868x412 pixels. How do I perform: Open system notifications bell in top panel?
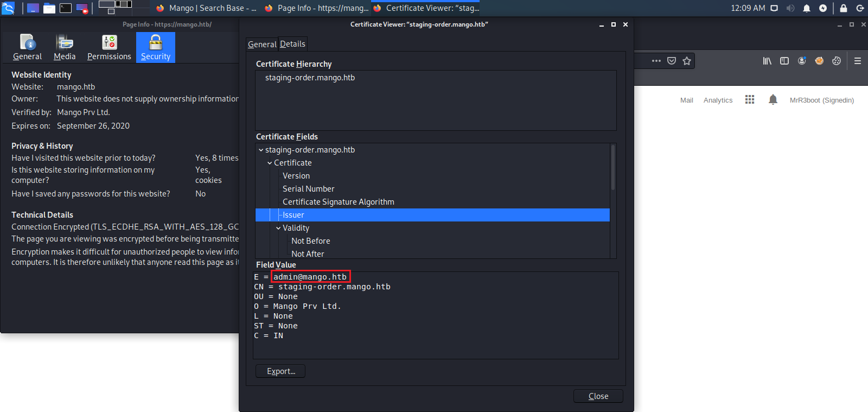(807, 8)
